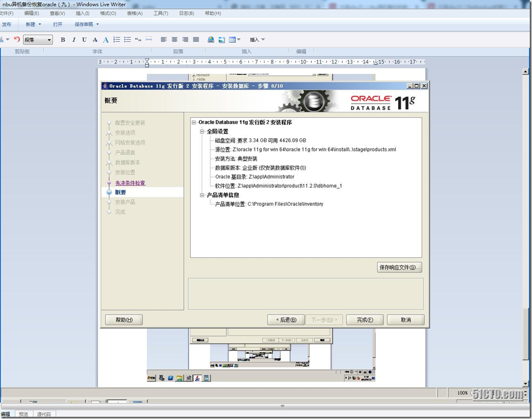The height and width of the screenshot is (419, 532).
Task: Align text right
Action: coord(185,40)
